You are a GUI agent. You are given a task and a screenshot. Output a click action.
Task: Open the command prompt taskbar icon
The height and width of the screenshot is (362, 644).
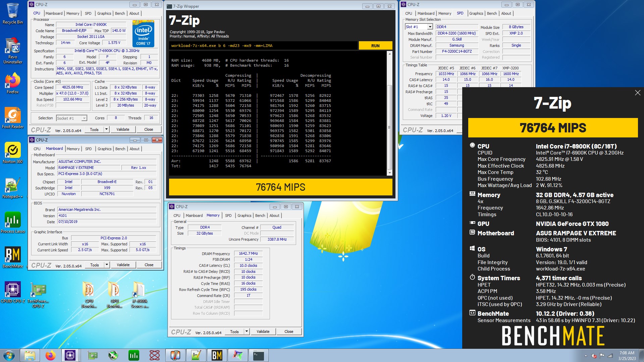click(x=258, y=355)
